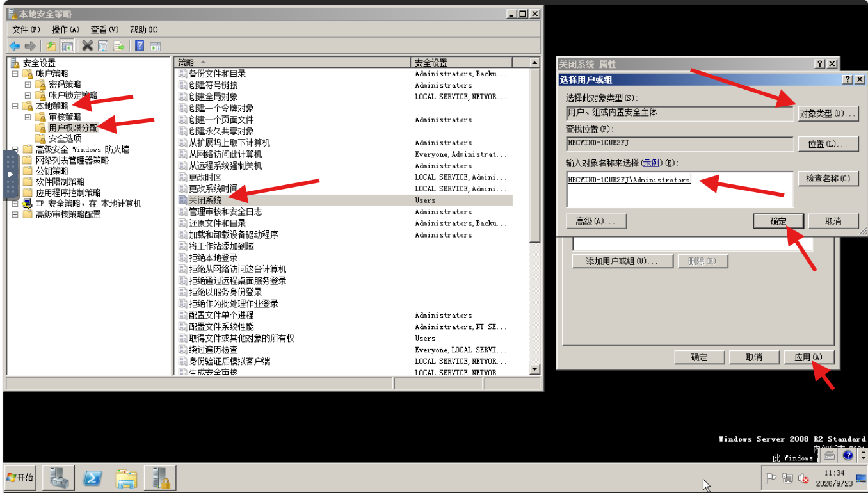Click the blue Help toolbar icon
868x493 pixels.
coord(140,46)
